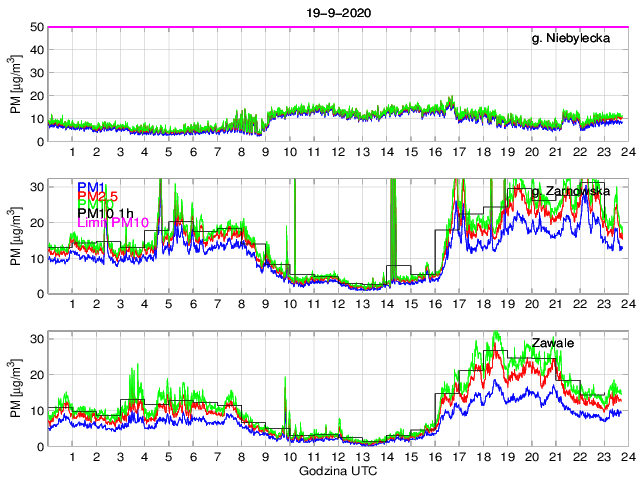Click the Godzina UTC axis label

point(338,471)
